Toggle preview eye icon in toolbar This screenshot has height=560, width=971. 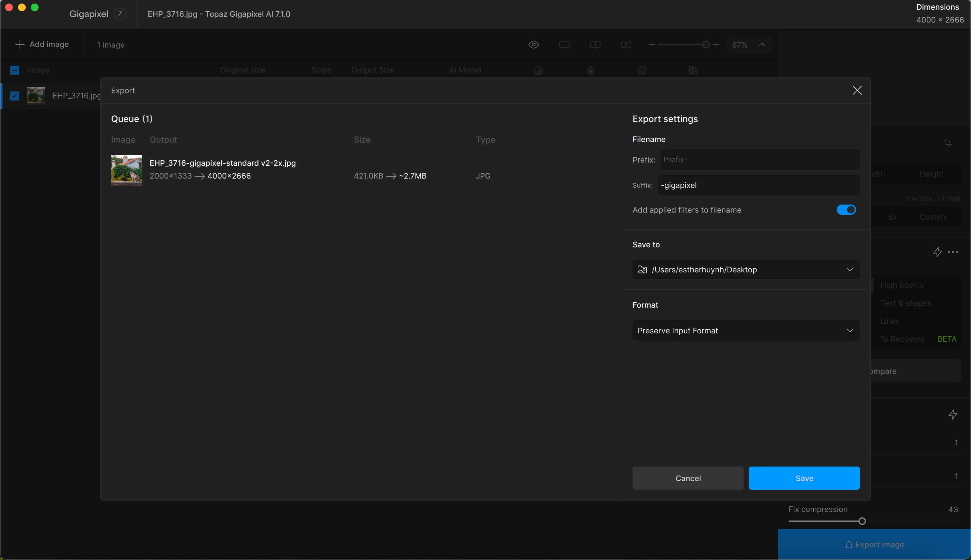(x=533, y=45)
